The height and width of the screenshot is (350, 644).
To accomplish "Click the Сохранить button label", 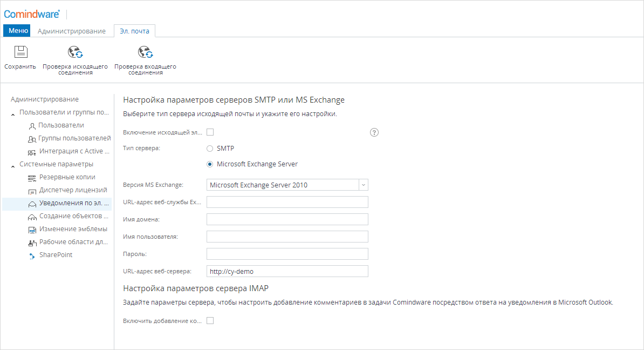I will (x=20, y=66).
